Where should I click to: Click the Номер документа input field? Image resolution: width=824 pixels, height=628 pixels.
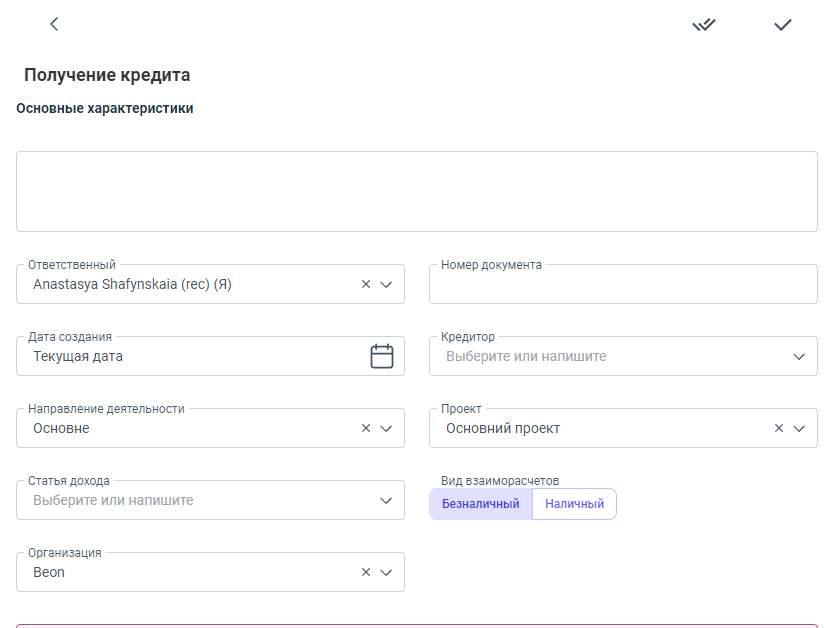(622, 286)
